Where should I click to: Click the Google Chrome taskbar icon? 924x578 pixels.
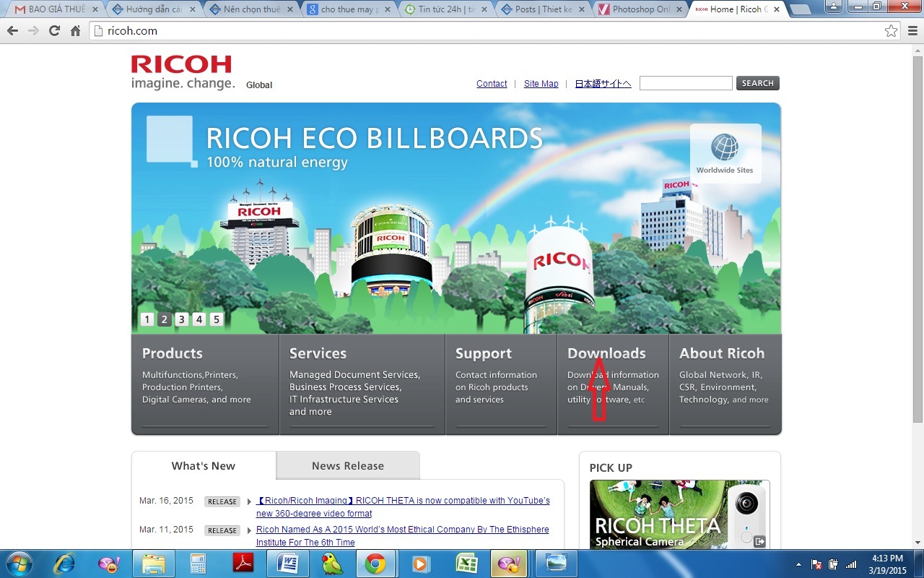click(375, 564)
